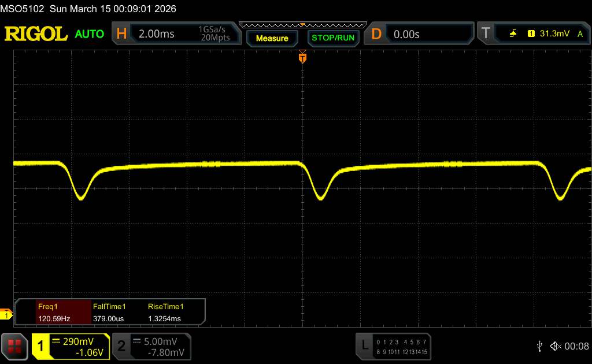Click the RIGOL logo
Screen dimensions: 592x364
pos(36,34)
